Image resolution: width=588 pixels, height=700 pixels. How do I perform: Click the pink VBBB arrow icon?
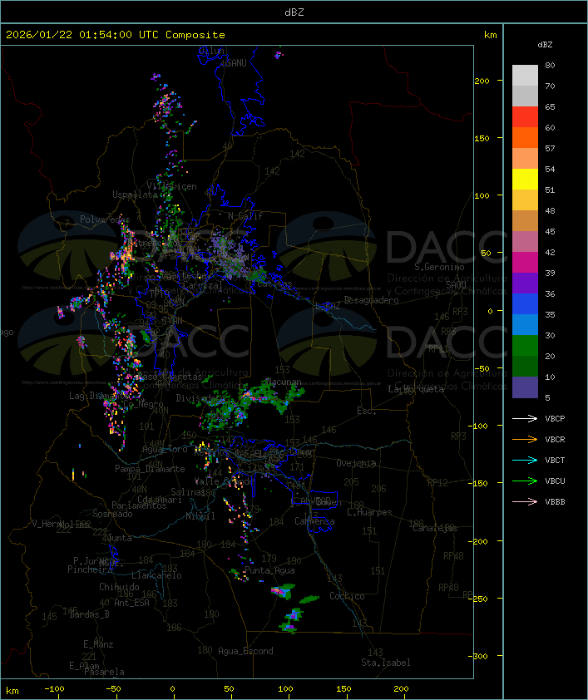pyautogui.click(x=525, y=501)
